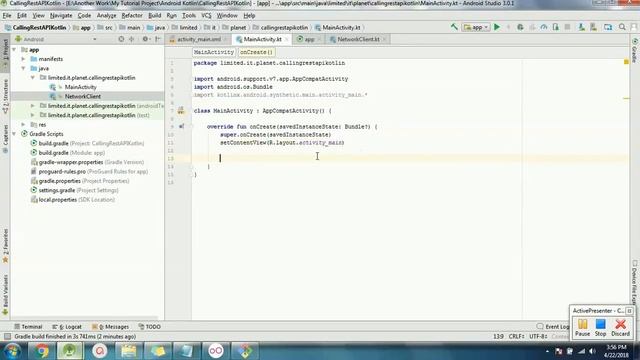Screen dimensions: 640x360
Task: Open the Navigate menu
Action: pyautogui.click(x=61, y=16)
